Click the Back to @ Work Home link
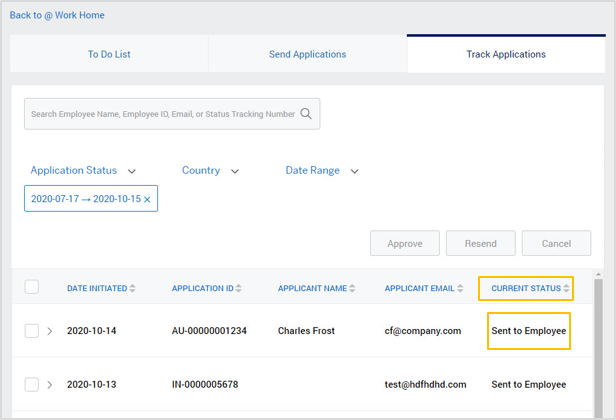Viewport: 616px width, 420px height. pyautogui.click(x=57, y=15)
